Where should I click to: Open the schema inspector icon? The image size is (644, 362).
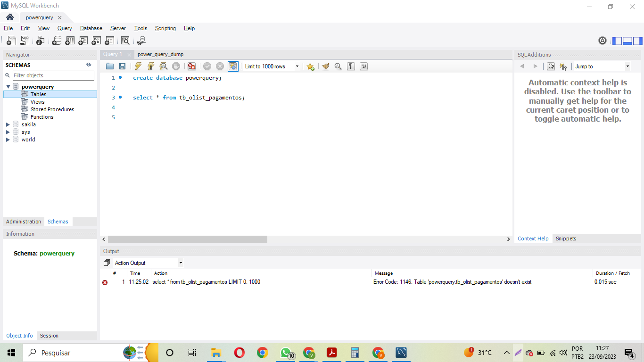pos(41,41)
